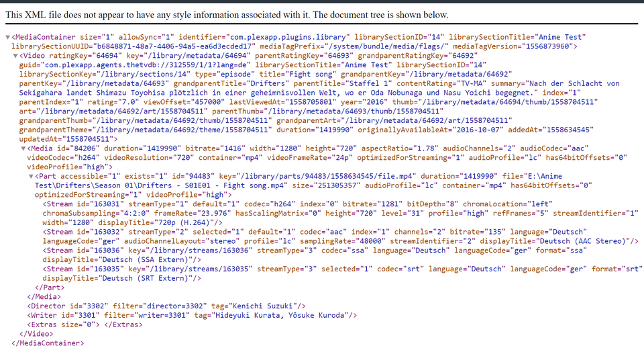Collapse the MediaContainer root node

[7, 37]
